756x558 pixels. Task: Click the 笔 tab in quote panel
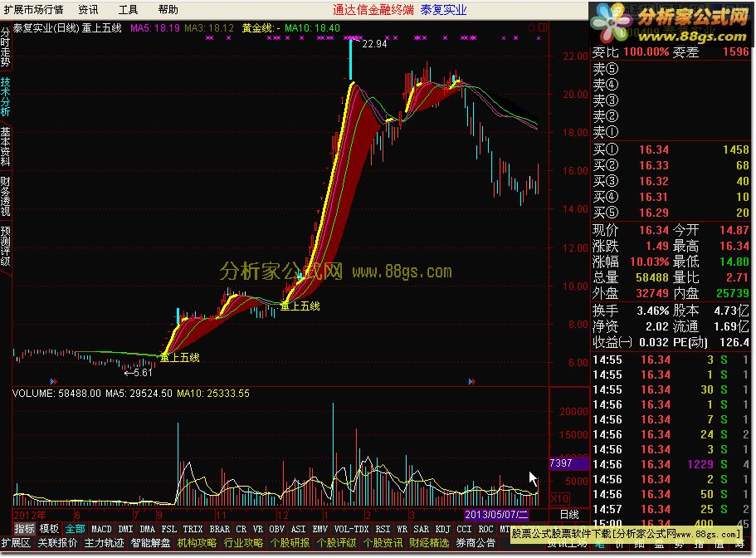(598, 545)
